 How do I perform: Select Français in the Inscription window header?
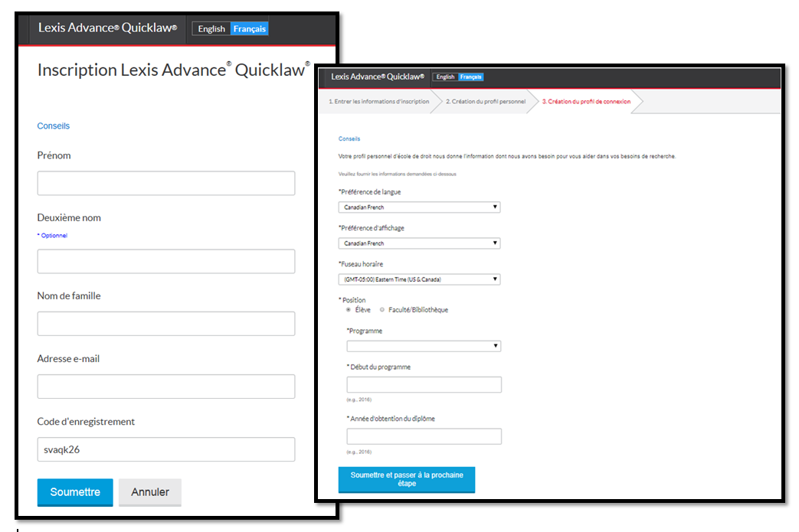249,29
